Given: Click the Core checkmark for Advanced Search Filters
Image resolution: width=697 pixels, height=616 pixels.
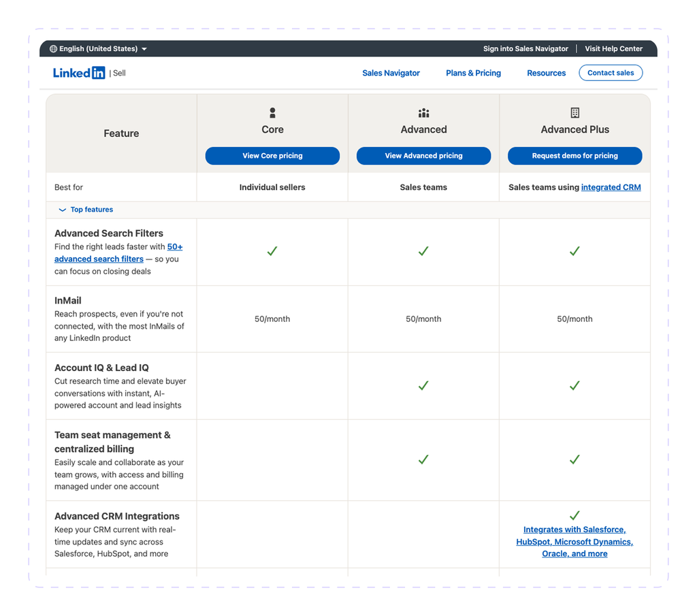Looking at the screenshot, I should pyautogui.click(x=272, y=251).
